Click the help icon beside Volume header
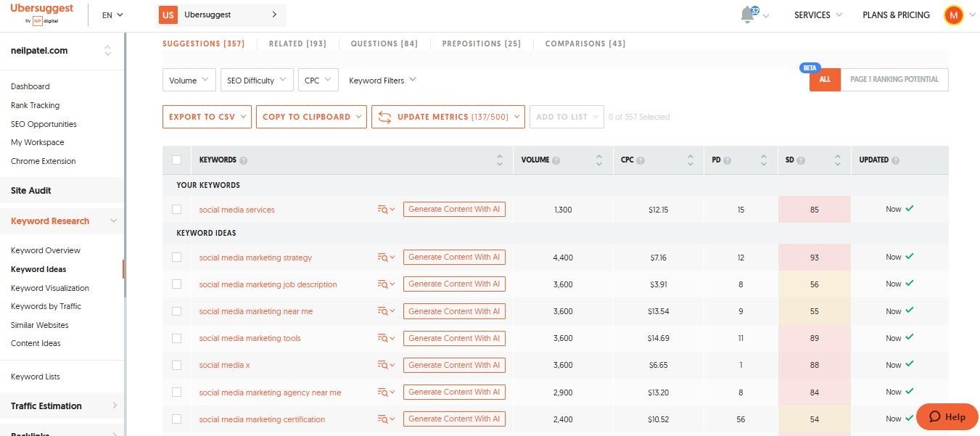The image size is (980, 436). point(556,160)
